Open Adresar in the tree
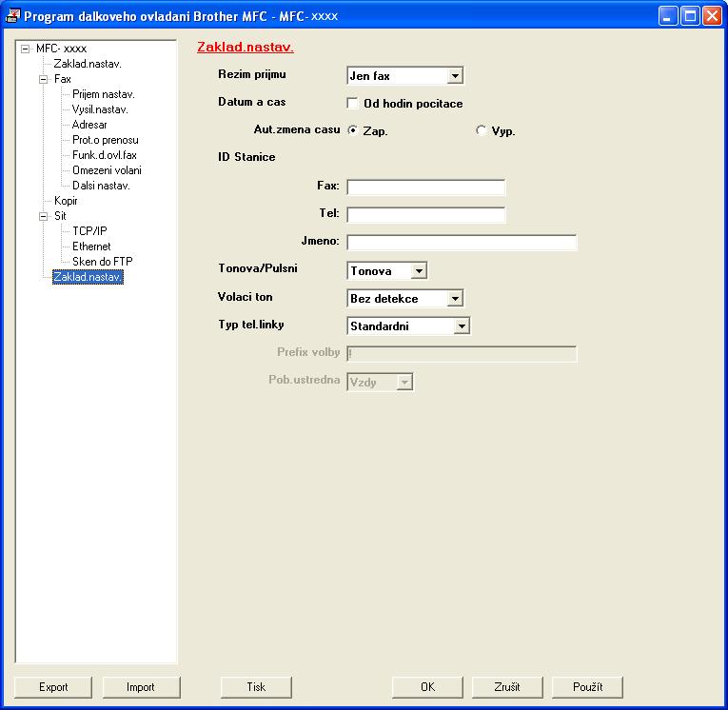Screen dimensions: 728x710 point(89,125)
